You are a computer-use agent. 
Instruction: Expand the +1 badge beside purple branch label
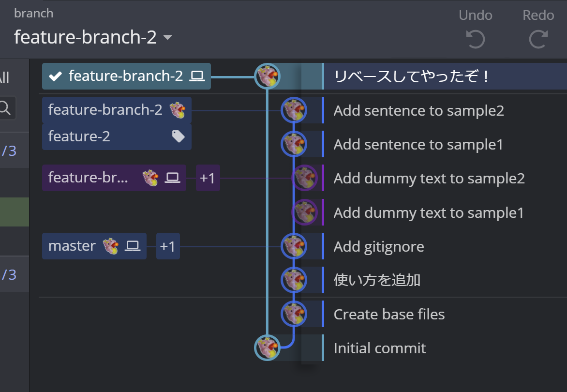point(208,178)
